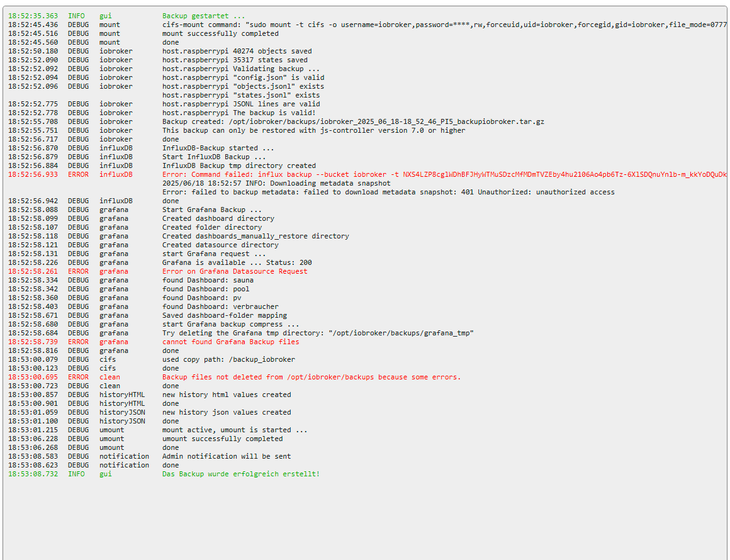Select 'umount successfully completed' line

coord(222,440)
